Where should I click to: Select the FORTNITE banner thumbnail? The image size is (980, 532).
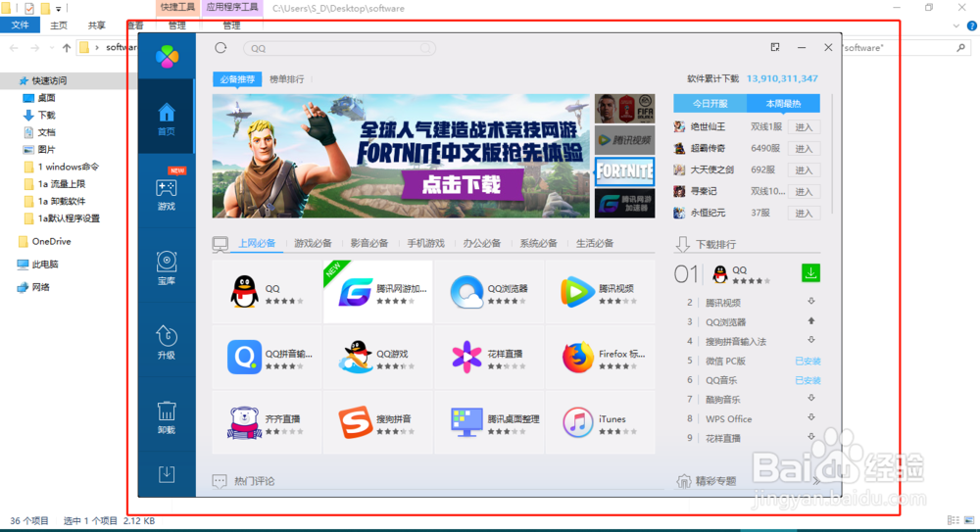click(624, 171)
